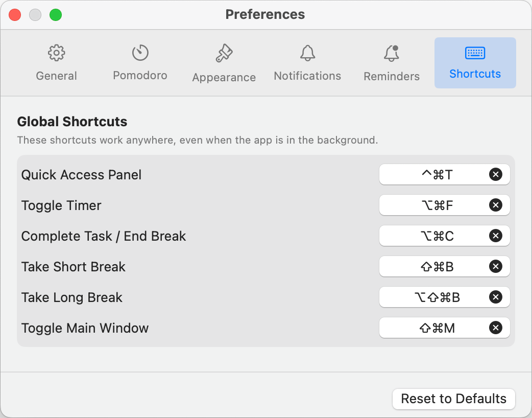Viewport: 532px width, 418px height.
Task: Clear the Toggle Timer shortcut
Action: pyautogui.click(x=495, y=205)
